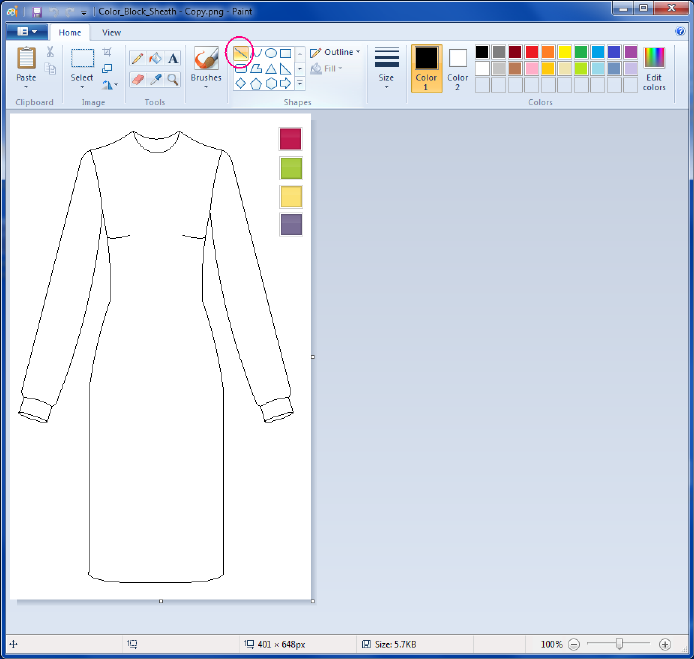Open the Edit colors dialog
This screenshot has width=694, height=659.
tap(654, 68)
